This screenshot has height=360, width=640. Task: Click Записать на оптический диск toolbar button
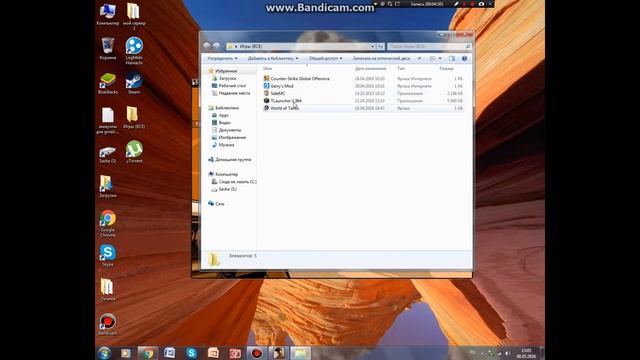pyautogui.click(x=381, y=58)
